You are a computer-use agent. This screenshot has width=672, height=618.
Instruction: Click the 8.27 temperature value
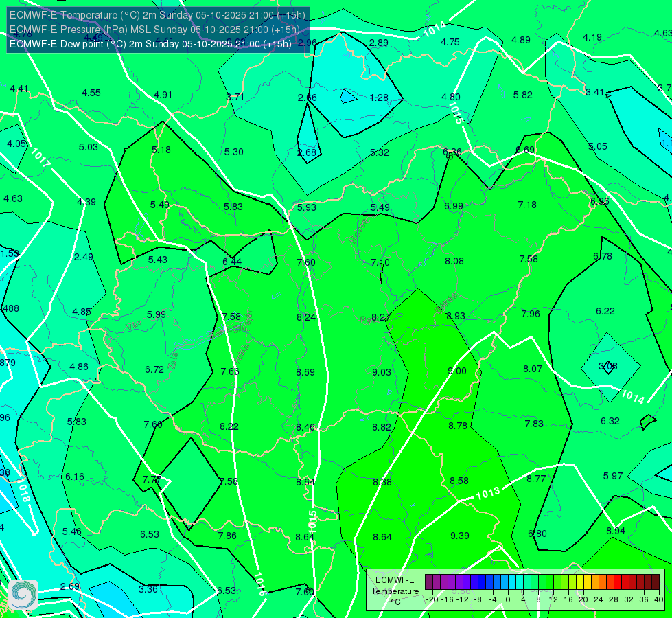(381, 317)
